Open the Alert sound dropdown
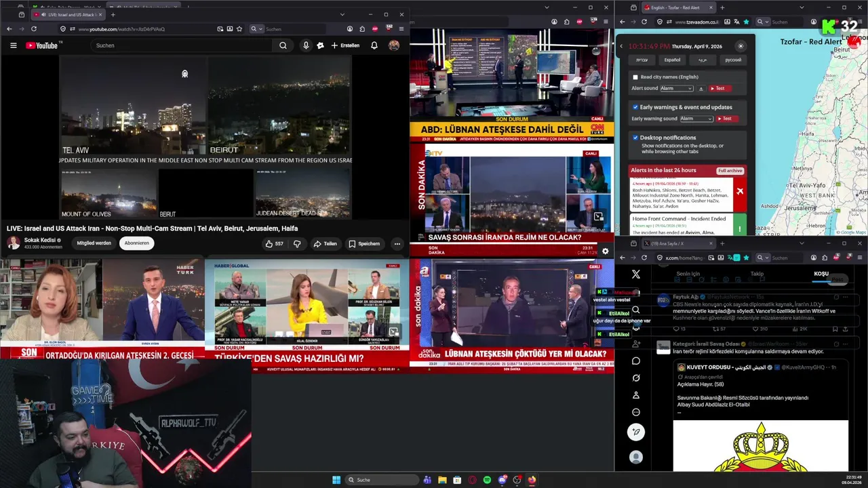Image resolution: width=868 pixels, height=488 pixels. pos(676,88)
